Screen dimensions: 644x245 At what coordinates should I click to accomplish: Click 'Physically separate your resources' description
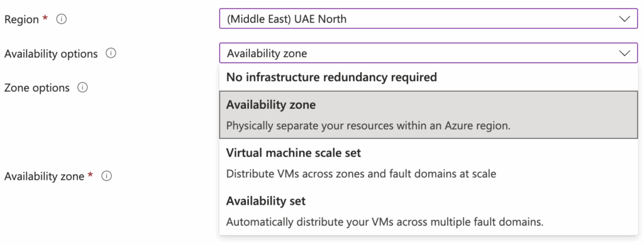[x=368, y=126]
